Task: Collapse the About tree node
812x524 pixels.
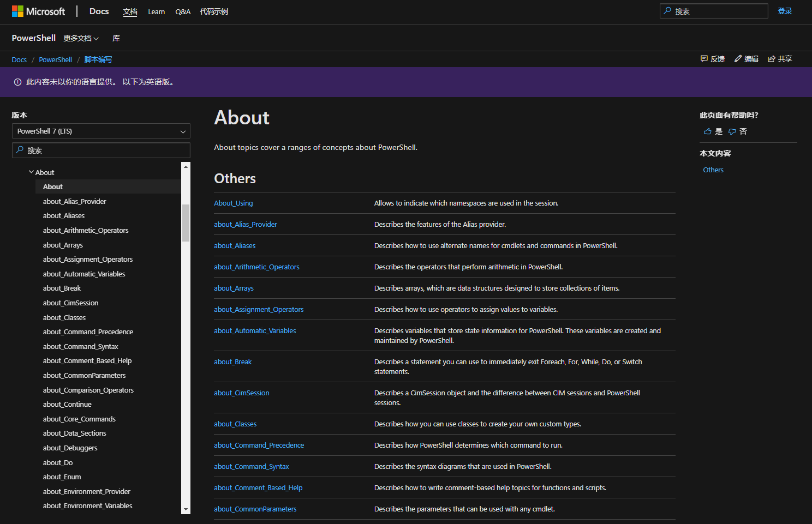Action: (31, 172)
